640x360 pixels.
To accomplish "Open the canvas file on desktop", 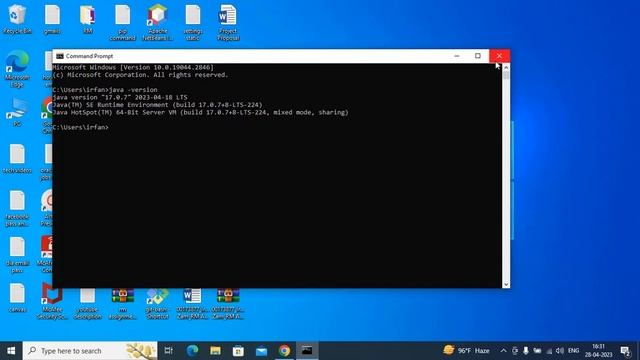I will click(x=17, y=298).
